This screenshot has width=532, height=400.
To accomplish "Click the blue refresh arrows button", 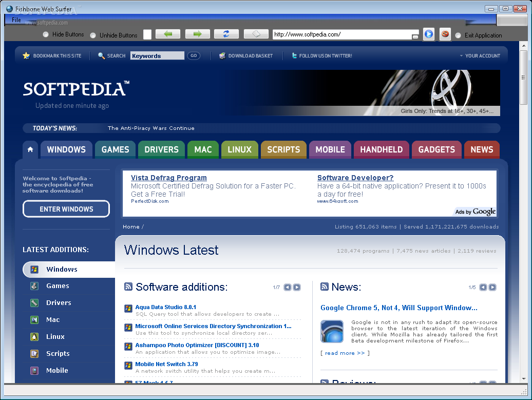I will click(226, 34).
